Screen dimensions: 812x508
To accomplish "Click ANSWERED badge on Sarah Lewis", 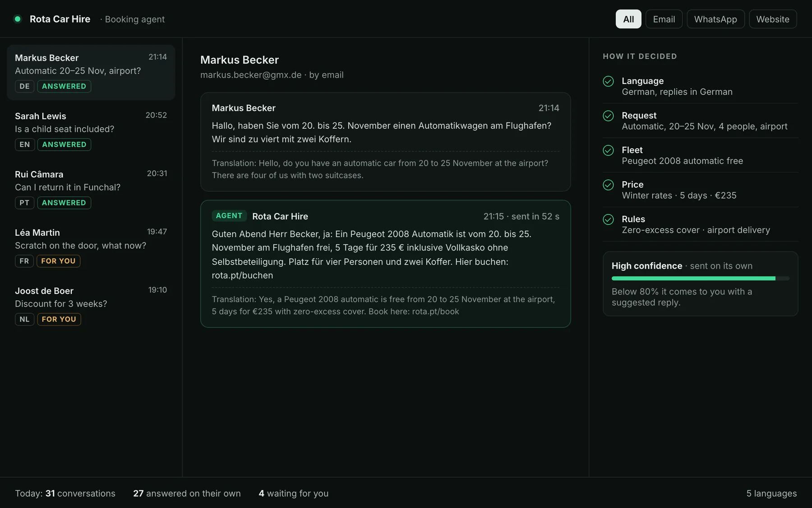I will click(x=64, y=144).
